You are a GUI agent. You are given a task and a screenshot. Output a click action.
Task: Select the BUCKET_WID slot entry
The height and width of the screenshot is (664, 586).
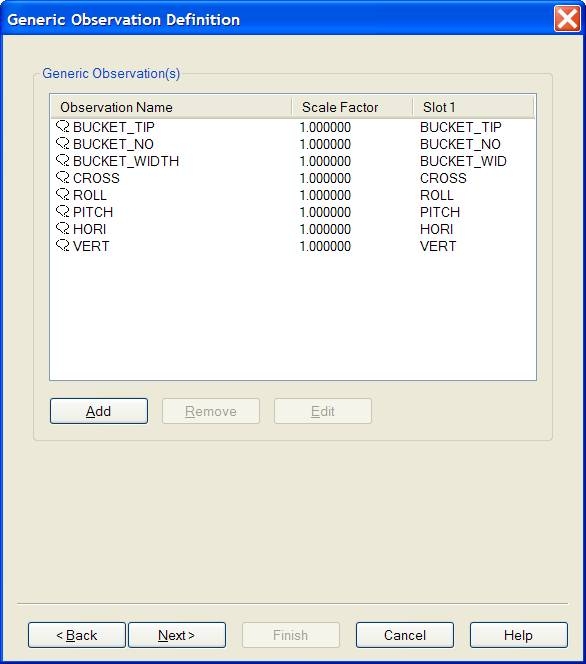point(463,161)
